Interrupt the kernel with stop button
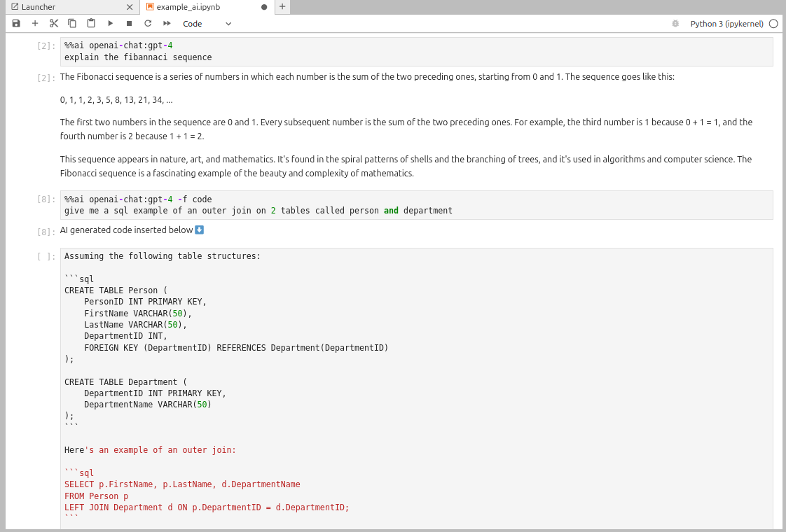Viewport: 786px width, 532px height. (x=129, y=24)
